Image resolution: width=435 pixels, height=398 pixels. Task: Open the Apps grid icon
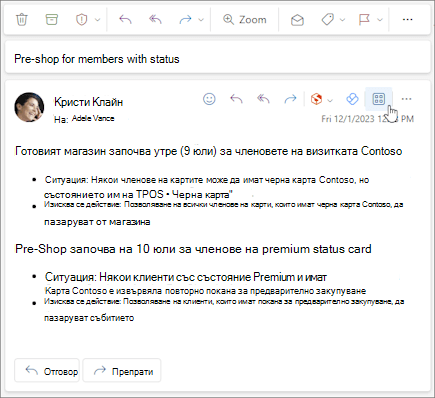point(379,99)
